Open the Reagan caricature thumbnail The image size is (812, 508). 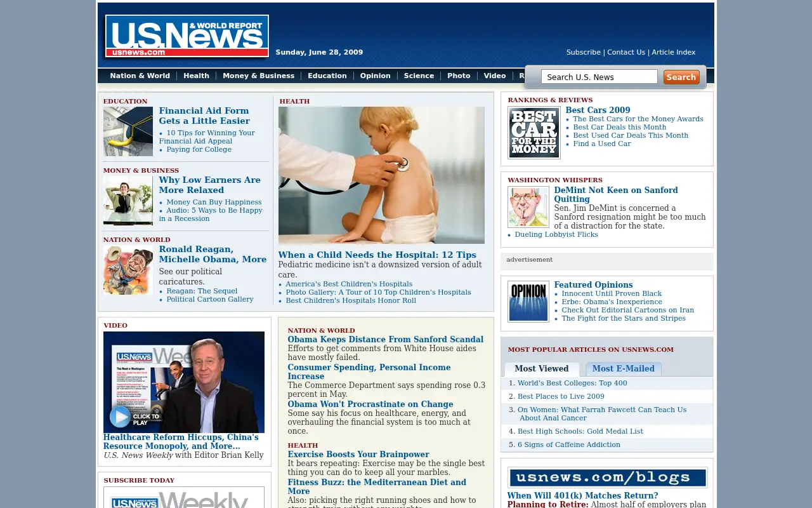[x=128, y=270]
